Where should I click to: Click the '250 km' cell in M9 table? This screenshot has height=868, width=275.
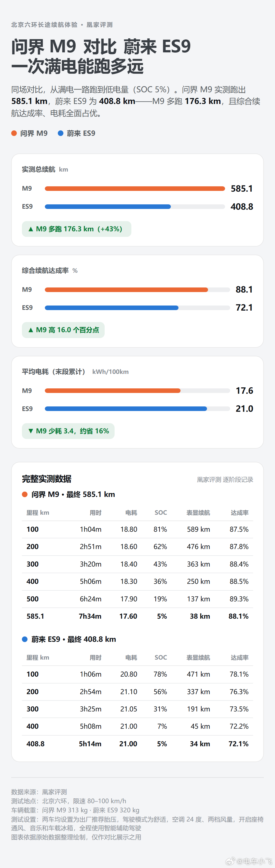click(x=198, y=581)
